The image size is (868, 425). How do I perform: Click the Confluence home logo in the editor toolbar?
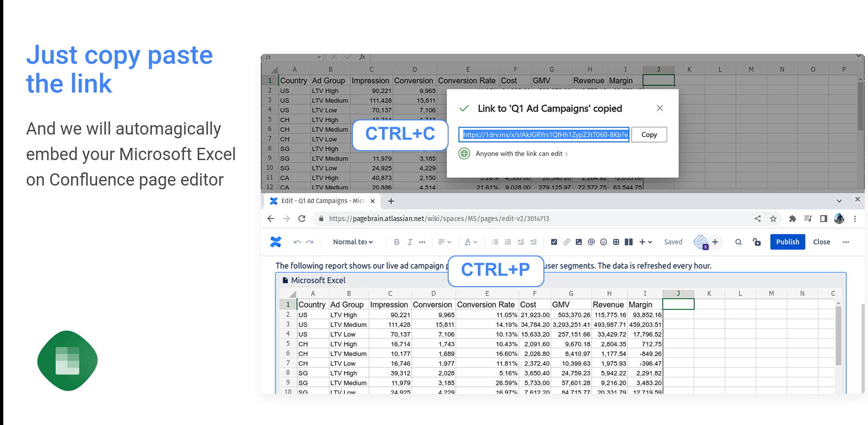click(275, 242)
